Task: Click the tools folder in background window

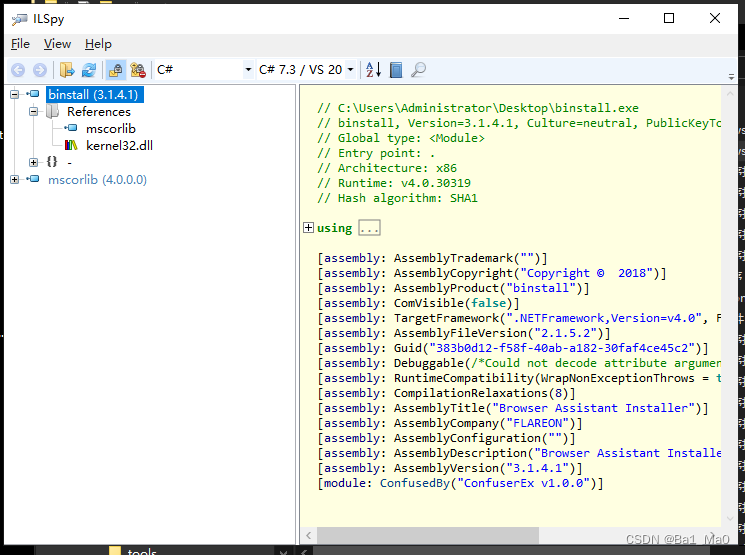Action: point(133,551)
